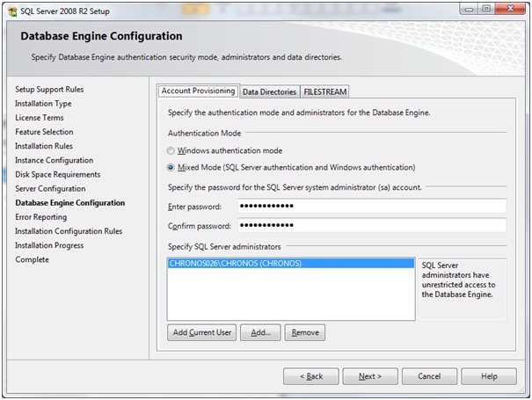Click the Enter password field
Viewport: 532px width, 400px height.
tap(372, 206)
